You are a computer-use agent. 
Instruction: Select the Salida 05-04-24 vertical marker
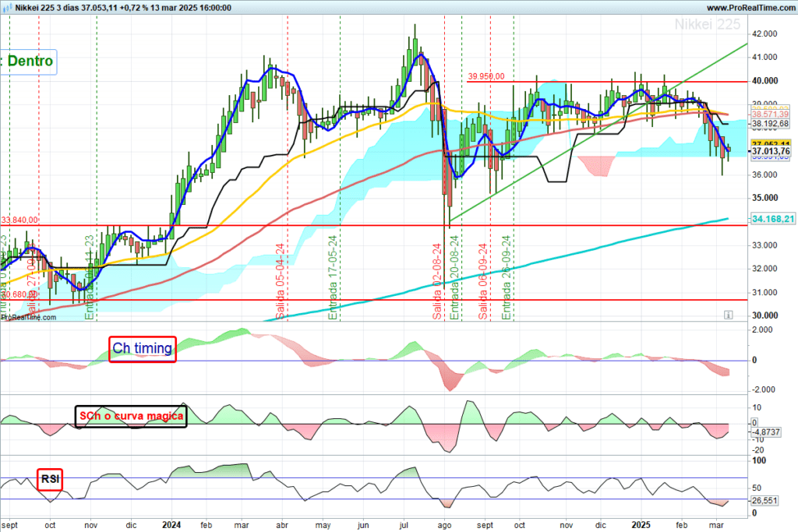281,282
